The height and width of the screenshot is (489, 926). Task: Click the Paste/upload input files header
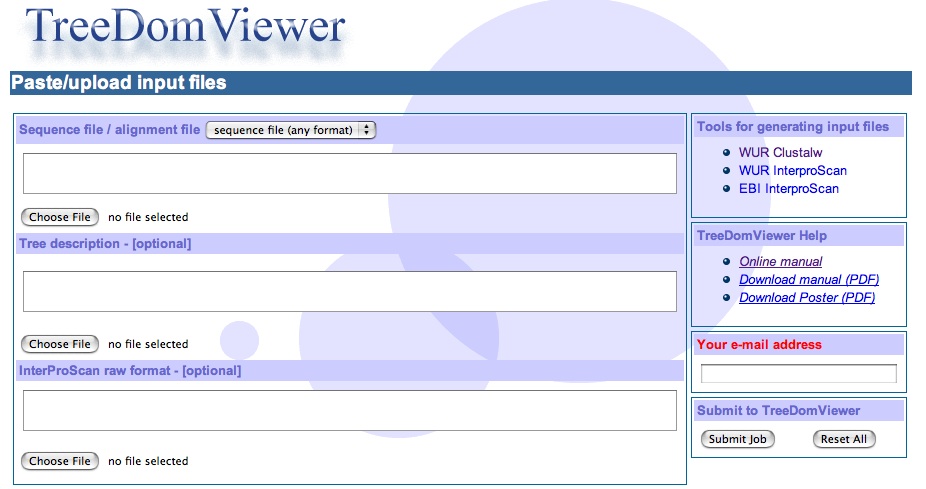pos(119,83)
